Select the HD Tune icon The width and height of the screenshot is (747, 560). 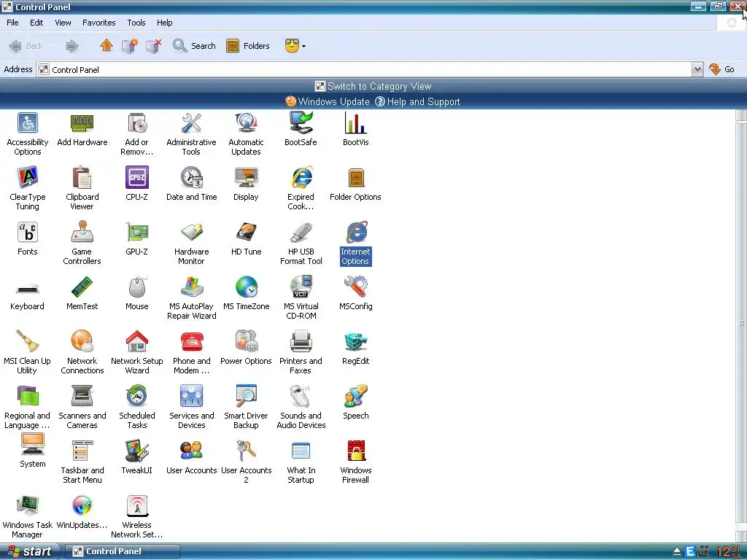tap(246, 233)
